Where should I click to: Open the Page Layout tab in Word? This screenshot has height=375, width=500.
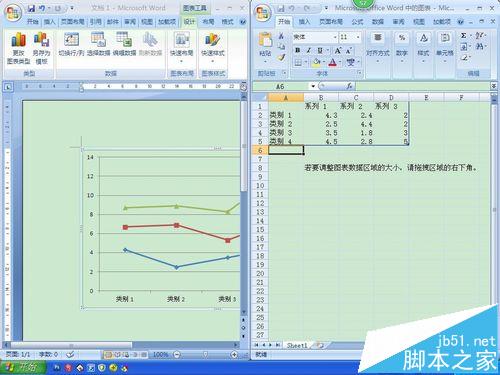pos(73,22)
